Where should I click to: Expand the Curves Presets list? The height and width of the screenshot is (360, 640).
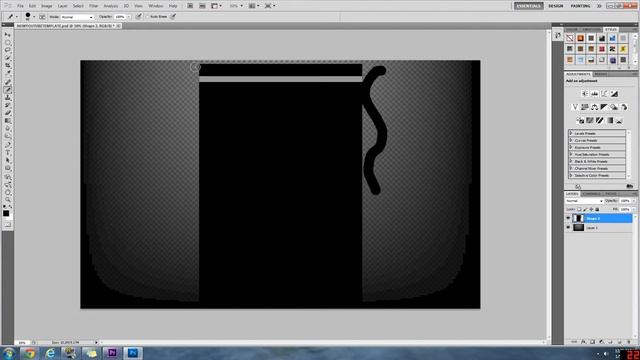pyautogui.click(x=571, y=140)
